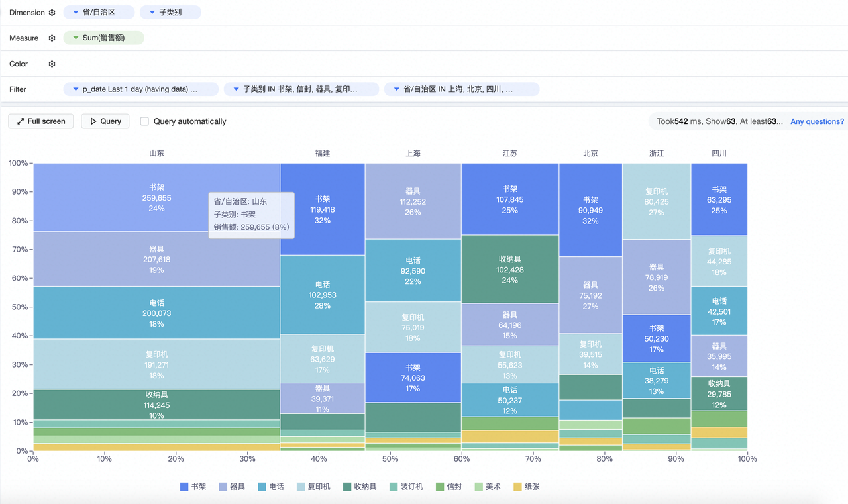Select the 上海 column header
This screenshot has height=504, width=848.
tap(413, 153)
